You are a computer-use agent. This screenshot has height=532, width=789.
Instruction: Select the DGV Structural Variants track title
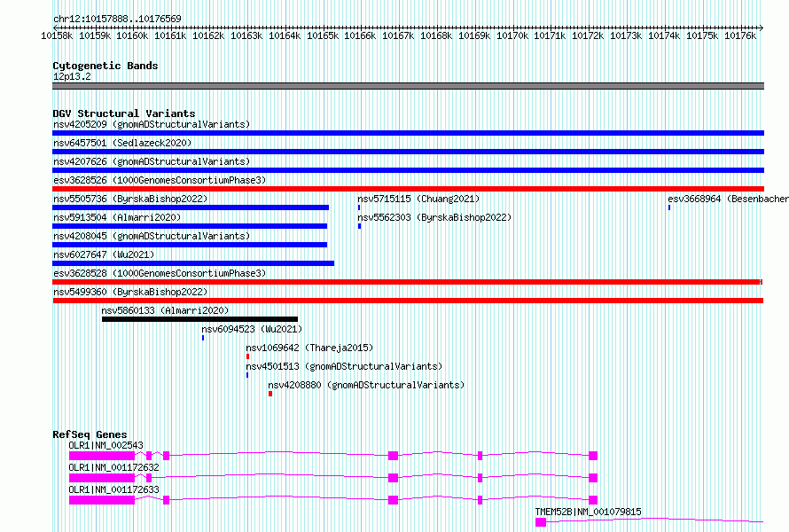coord(124,113)
